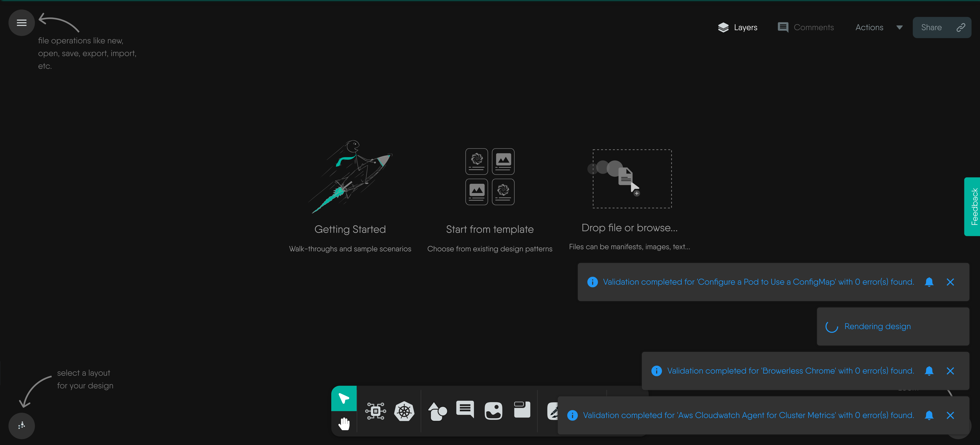Open the hamburger file operations menu
The image size is (980, 445).
click(21, 23)
